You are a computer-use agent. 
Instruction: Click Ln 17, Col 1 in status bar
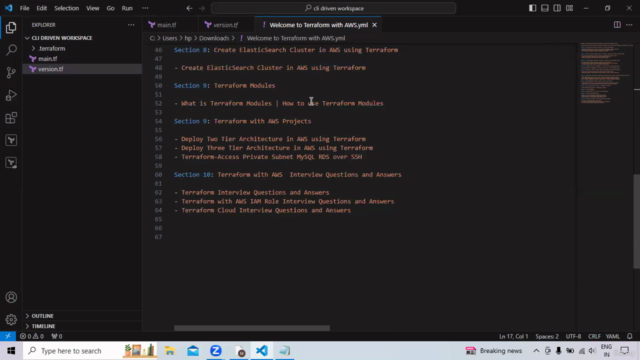[513, 336]
